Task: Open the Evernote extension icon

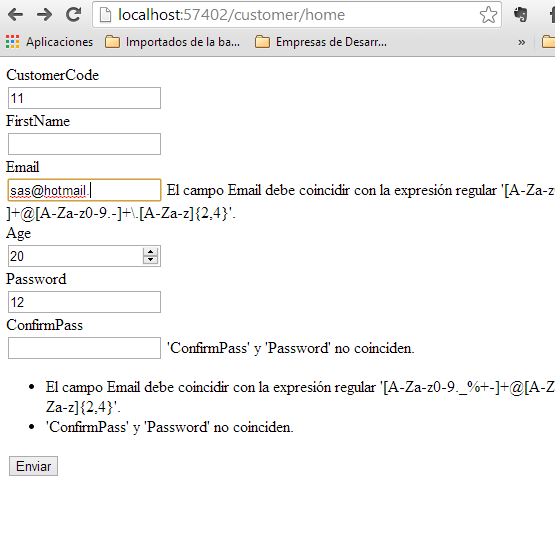Action: (x=521, y=15)
